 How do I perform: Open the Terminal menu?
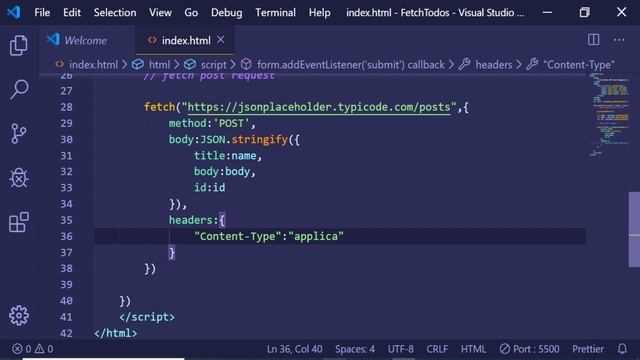pyautogui.click(x=276, y=13)
